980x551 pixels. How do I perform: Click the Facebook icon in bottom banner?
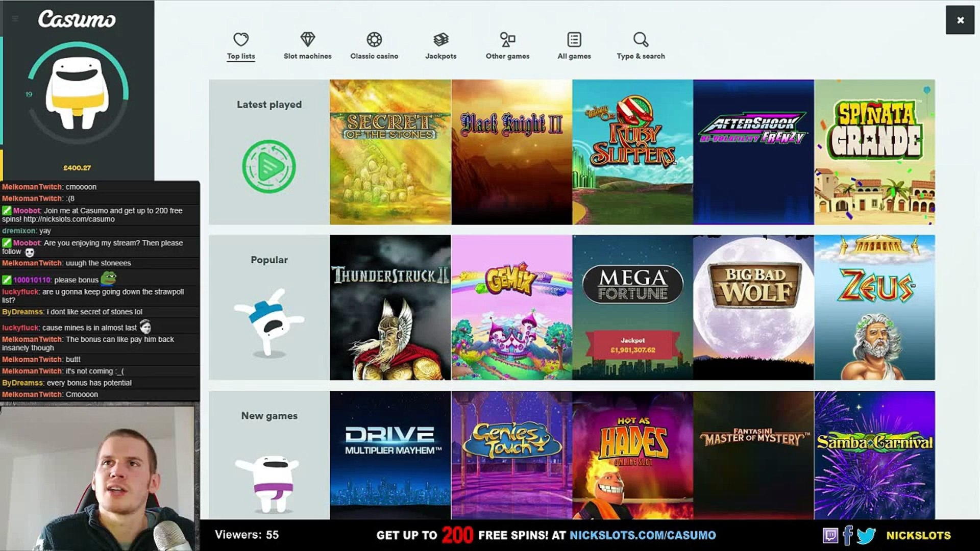tap(848, 535)
